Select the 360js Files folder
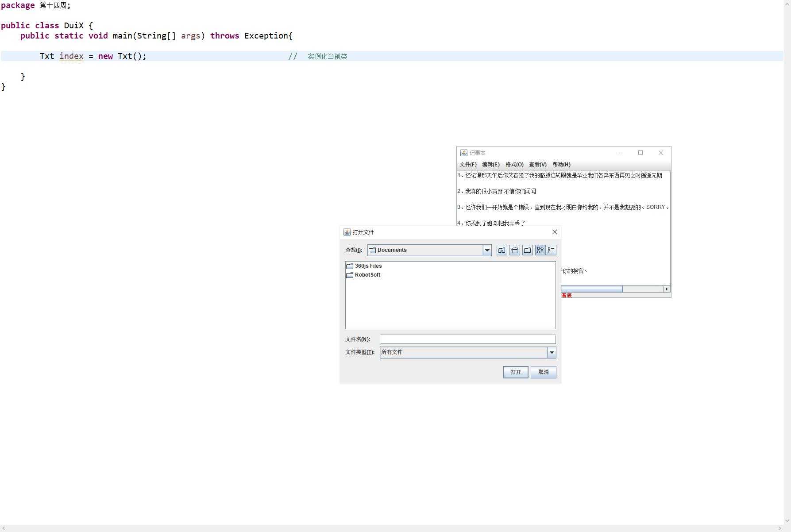Image resolution: width=791 pixels, height=532 pixels. coord(364,266)
